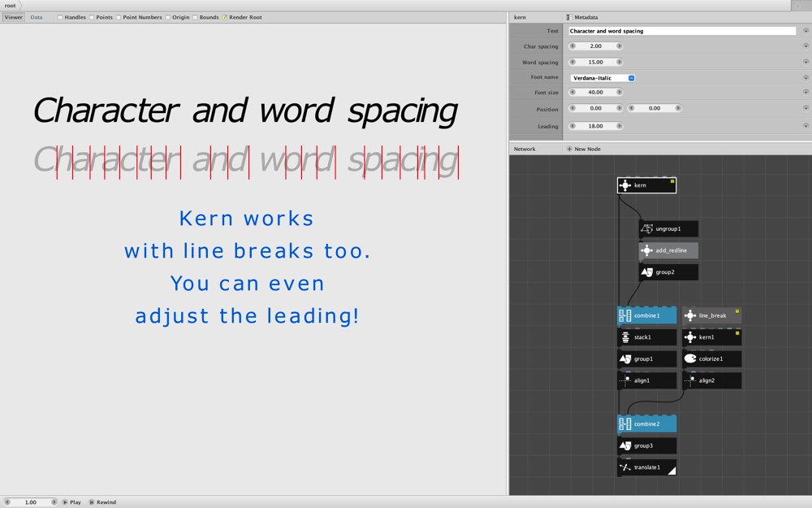The height and width of the screenshot is (508, 812).
Task: Set translate1 as rendered node via corner flag
Action: coord(672,471)
